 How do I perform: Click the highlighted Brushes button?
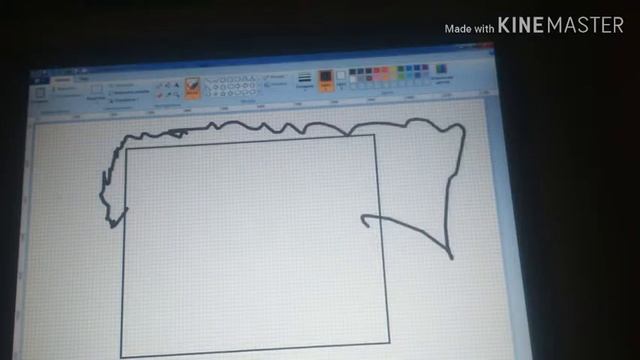click(192, 89)
